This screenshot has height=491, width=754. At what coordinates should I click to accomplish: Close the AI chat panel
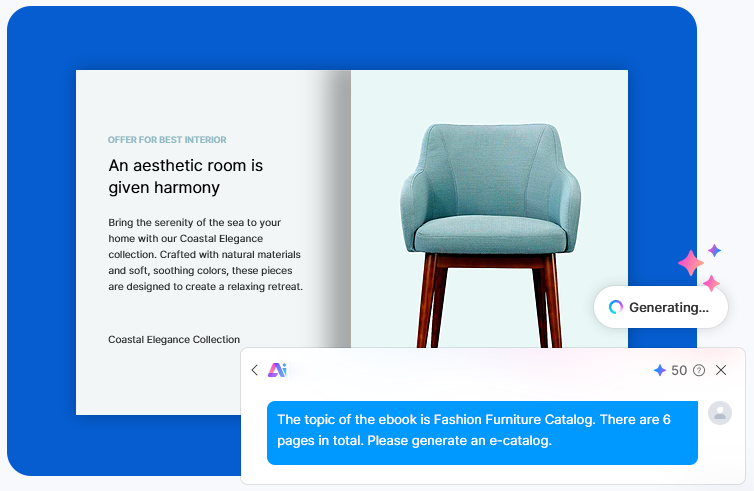point(721,370)
